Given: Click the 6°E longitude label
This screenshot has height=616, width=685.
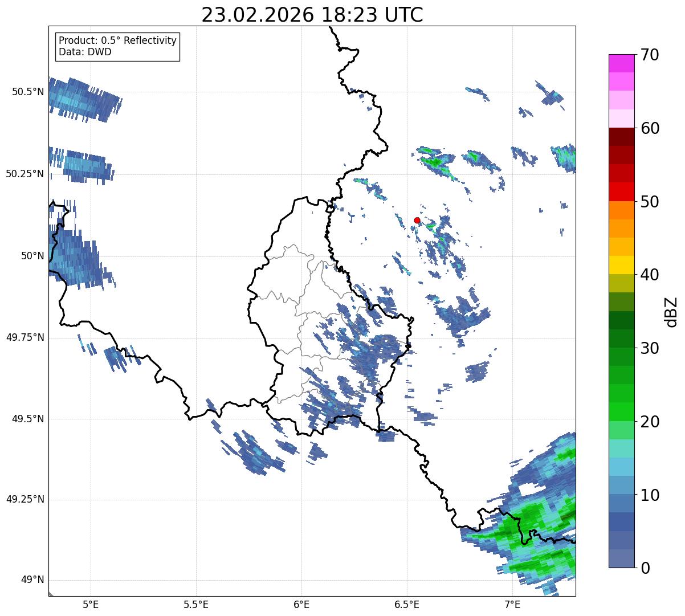Looking at the screenshot, I should (301, 604).
